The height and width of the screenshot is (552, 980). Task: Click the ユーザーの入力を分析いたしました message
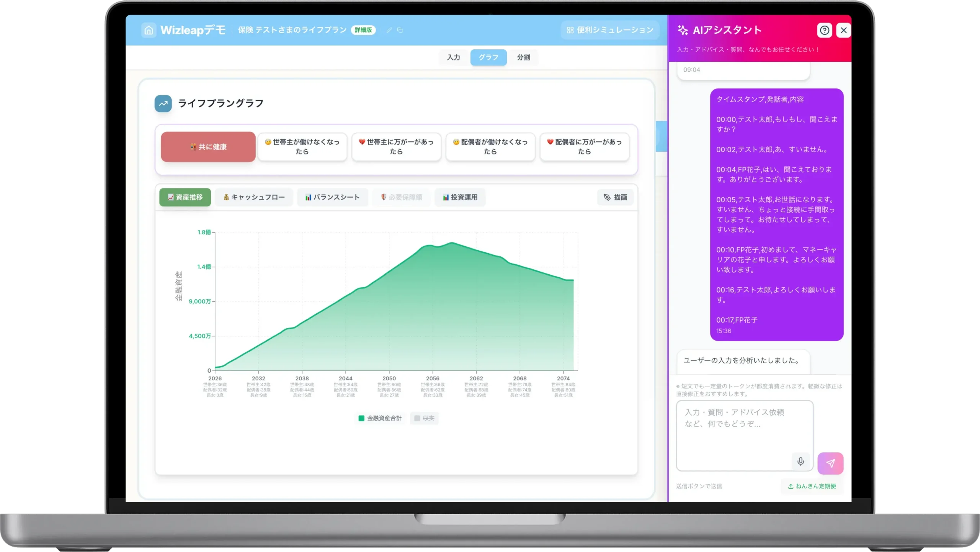coord(743,361)
